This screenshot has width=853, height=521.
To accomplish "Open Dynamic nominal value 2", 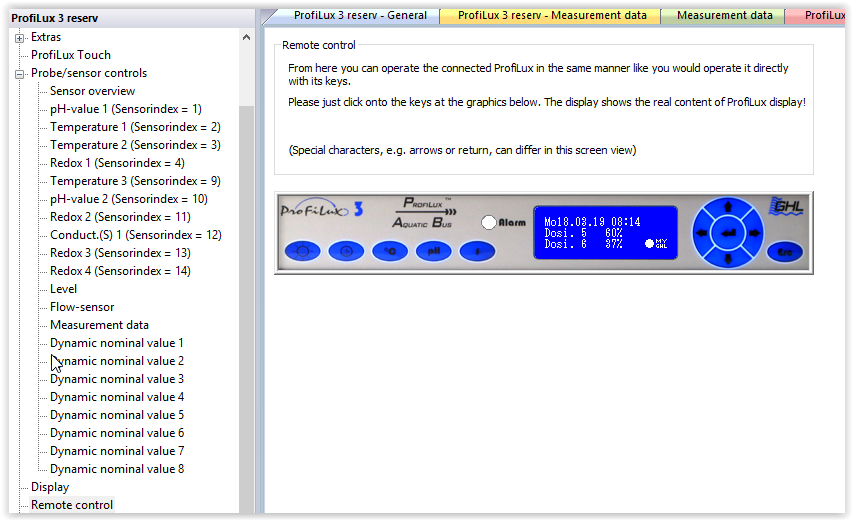I will pyautogui.click(x=117, y=361).
